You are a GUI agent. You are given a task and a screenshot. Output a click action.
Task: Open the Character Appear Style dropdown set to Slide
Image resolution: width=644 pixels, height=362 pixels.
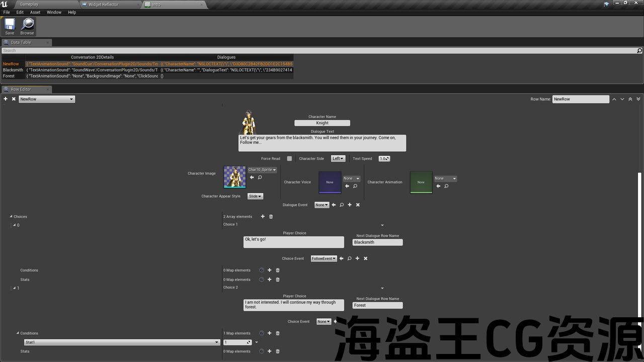[255, 197]
